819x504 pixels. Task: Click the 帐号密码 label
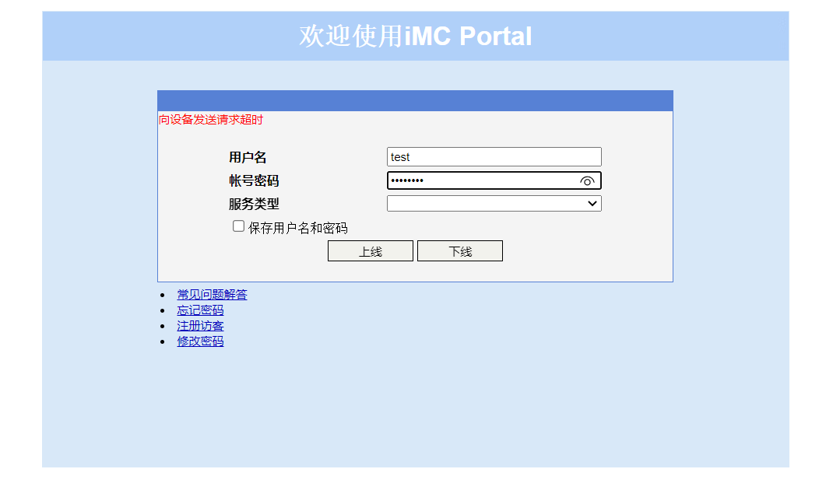[x=254, y=180]
